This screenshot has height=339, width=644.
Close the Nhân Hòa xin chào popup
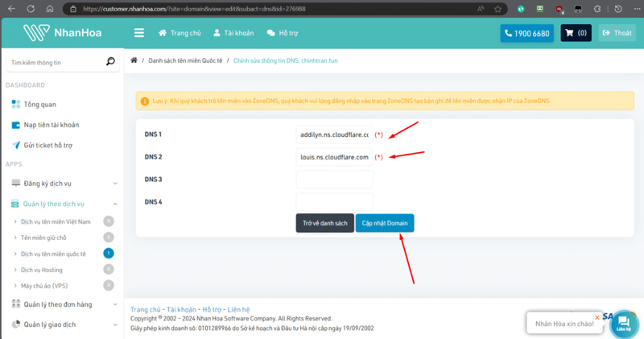pos(597,317)
